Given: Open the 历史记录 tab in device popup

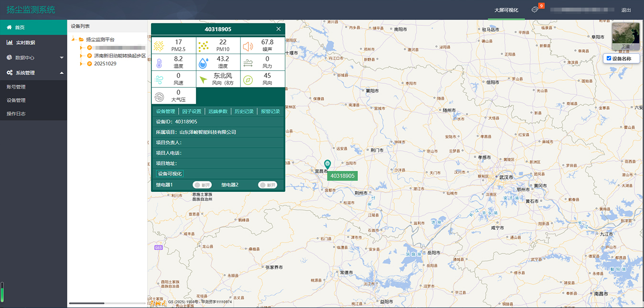Looking at the screenshot, I should 244,111.
